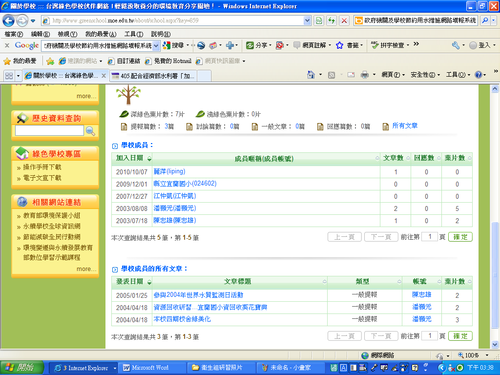The width and height of the screenshot is (500, 375).
Task: Sort members by 加入日期 column header
Action: coord(132,158)
